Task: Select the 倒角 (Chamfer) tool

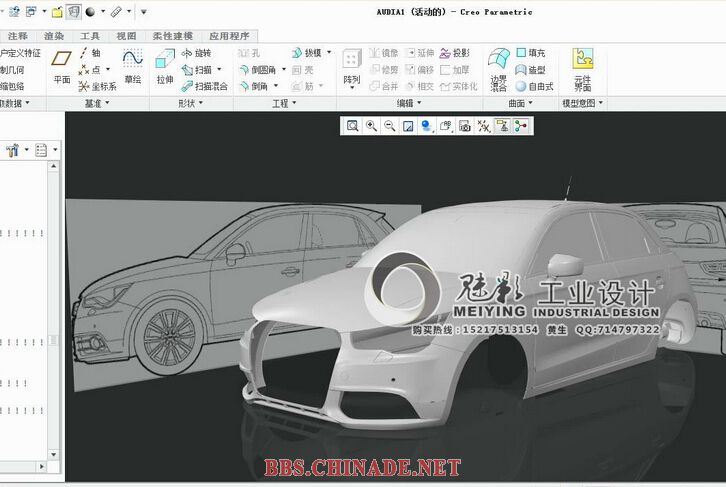Action: point(254,86)
